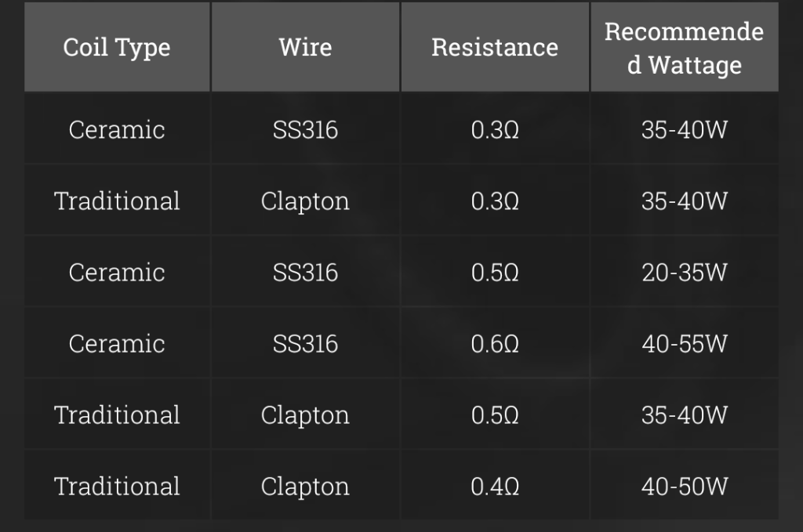Image resolution: width=803 pixels, height=532 pixels.
Task: Select 0.5Ω in the Ceramic SS316 row
Action: [495, 272]
